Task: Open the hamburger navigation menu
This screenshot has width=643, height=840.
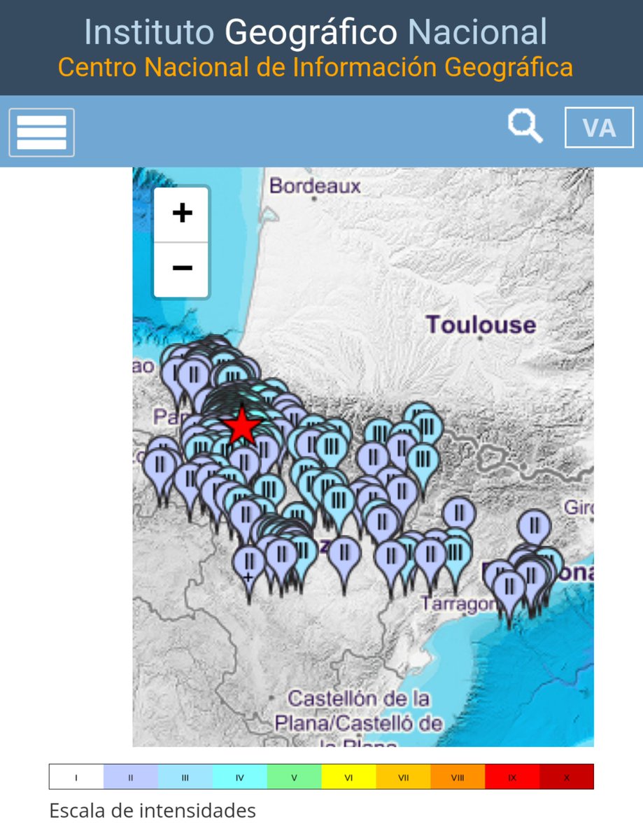Action: coord(41,132)
